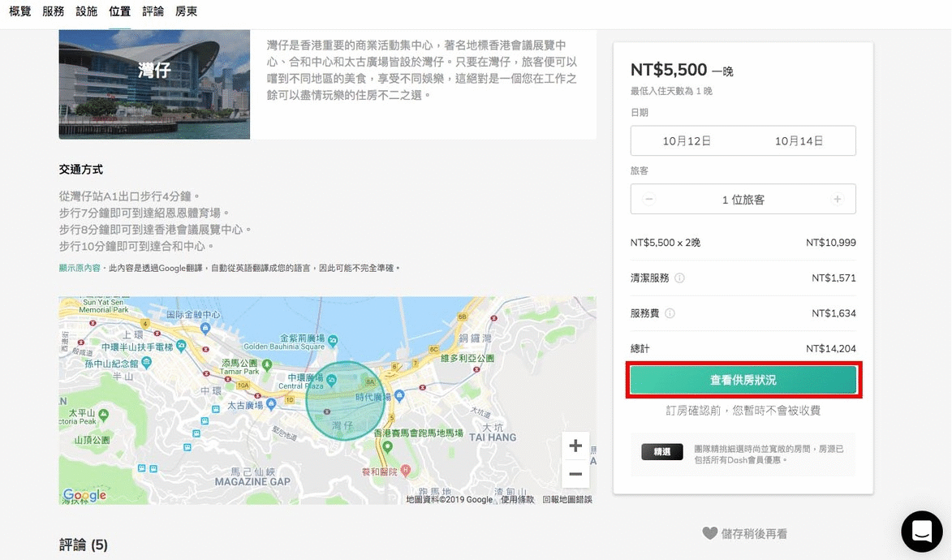Click the 查看供房狀況 button
The width and height of the screenshot is (952, 560).
tap(743, 380)
